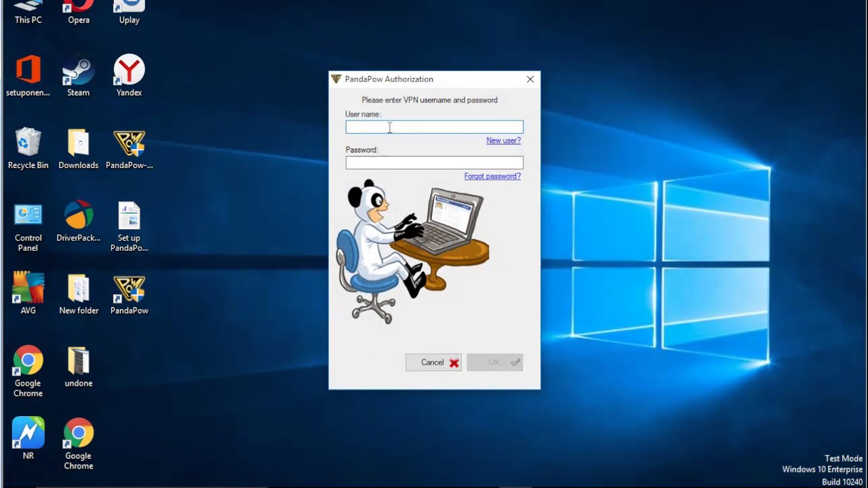Image resolution: width=868 pixels, height=488 pixels.
Task: Open the New user? link
Action: click(x=503, y=140)
